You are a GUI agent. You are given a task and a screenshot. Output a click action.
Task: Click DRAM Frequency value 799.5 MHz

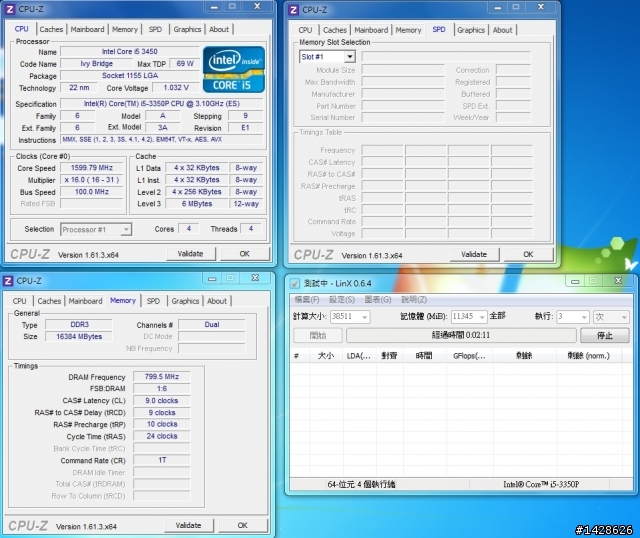[162, 377]
